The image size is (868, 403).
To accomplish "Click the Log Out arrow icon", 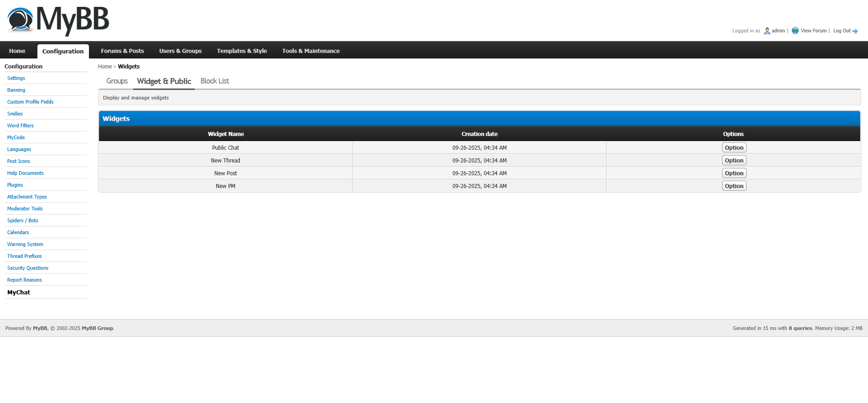I will (x=855, y=31).
